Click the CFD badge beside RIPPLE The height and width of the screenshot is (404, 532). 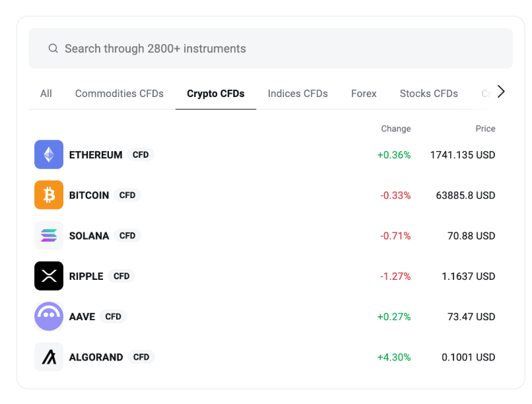tap(121, 276)
